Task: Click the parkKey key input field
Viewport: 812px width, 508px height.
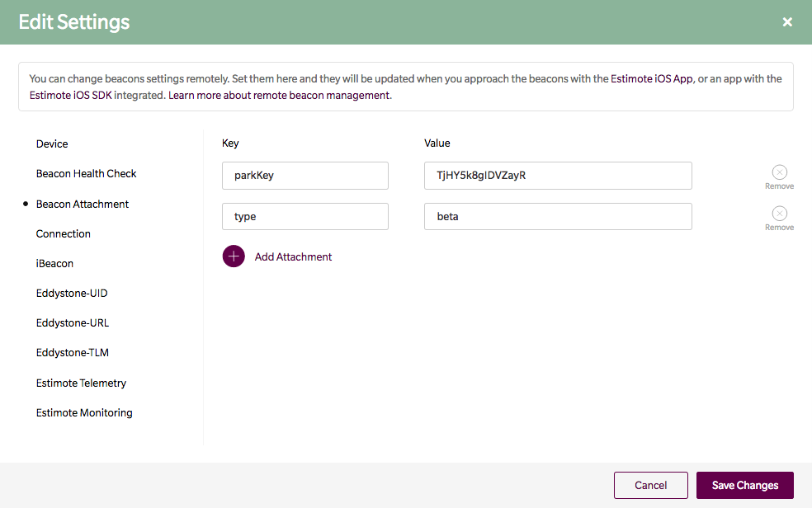Action: click(305, 176)
